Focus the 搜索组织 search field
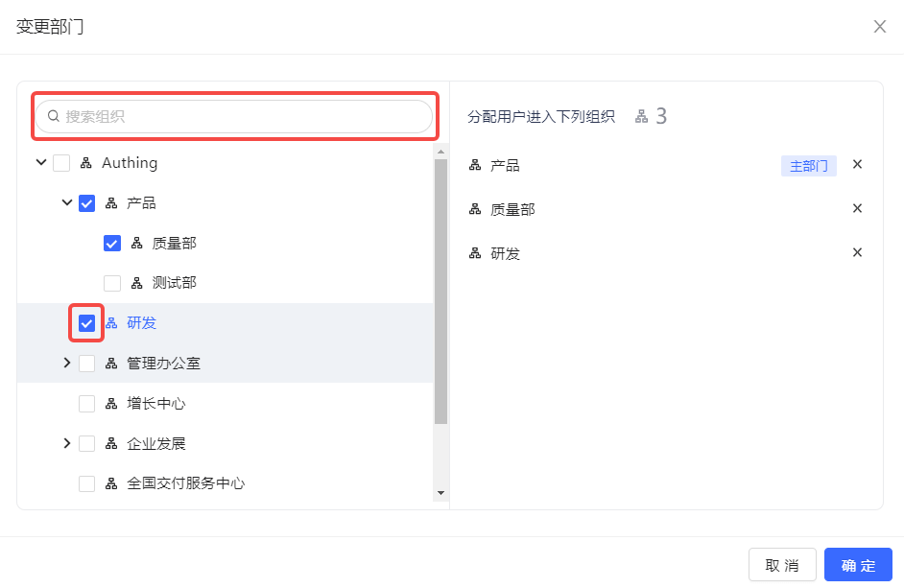The width and height of the screenshot is (904, 588). pos(240,116)
